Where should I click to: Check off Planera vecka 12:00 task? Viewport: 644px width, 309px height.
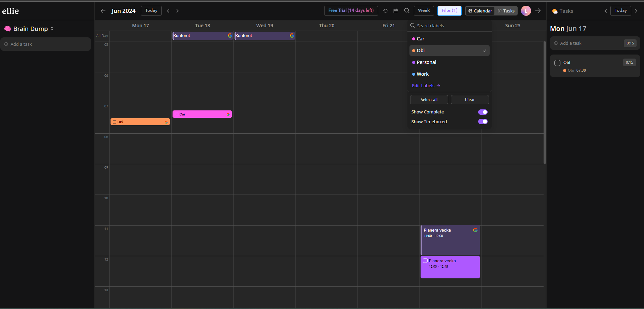pos(425,261)
